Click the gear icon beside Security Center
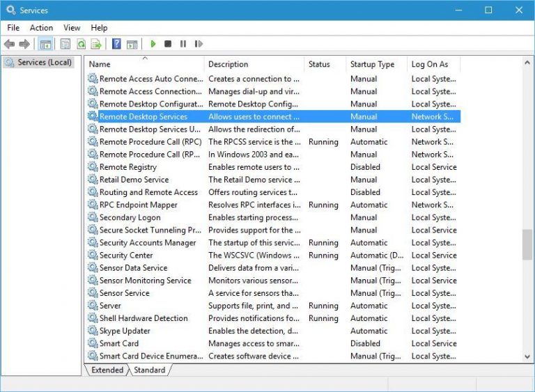The width and height of the screenshot is (535, 392). [x=93, y=255]
